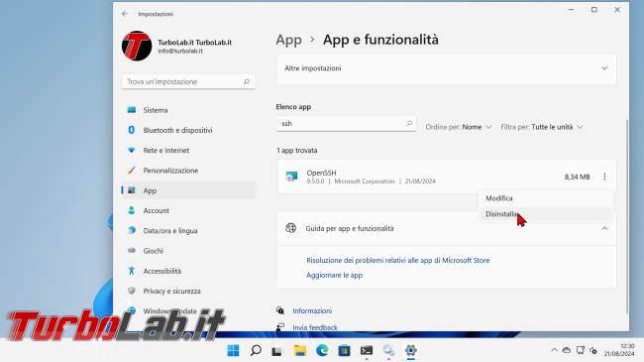Show hidden system tray icons
Viewport: 644px width, 362px height.
point(554,350)
